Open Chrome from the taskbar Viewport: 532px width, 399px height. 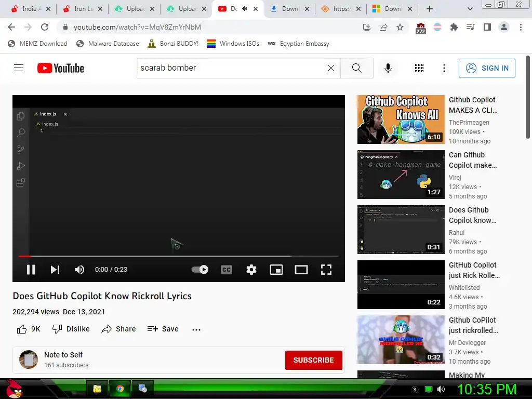[120, 389]
